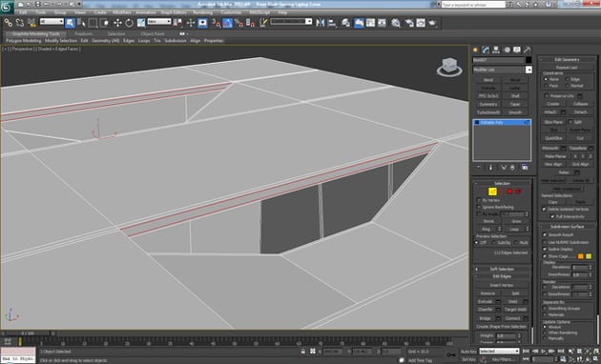Image resolution: width=601 pixels, height=364 pixels.
Task: Click the Select and Manipulate icon
Action: 191,23
